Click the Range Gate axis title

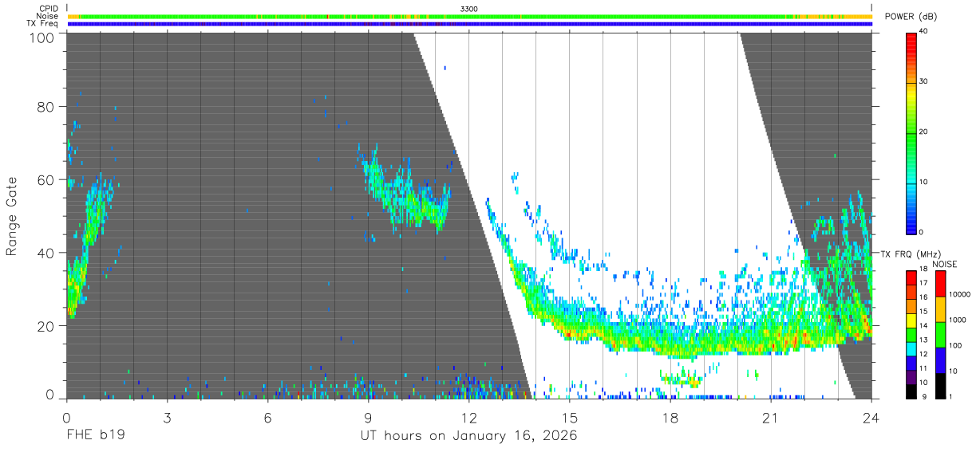(x=12, y=216)
